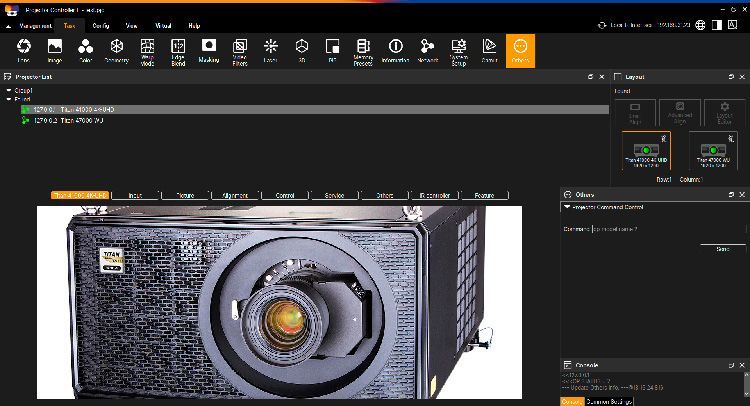
Task: Switch to the IR controller tab
Action: pyautogui.click(x=435, y=195)
